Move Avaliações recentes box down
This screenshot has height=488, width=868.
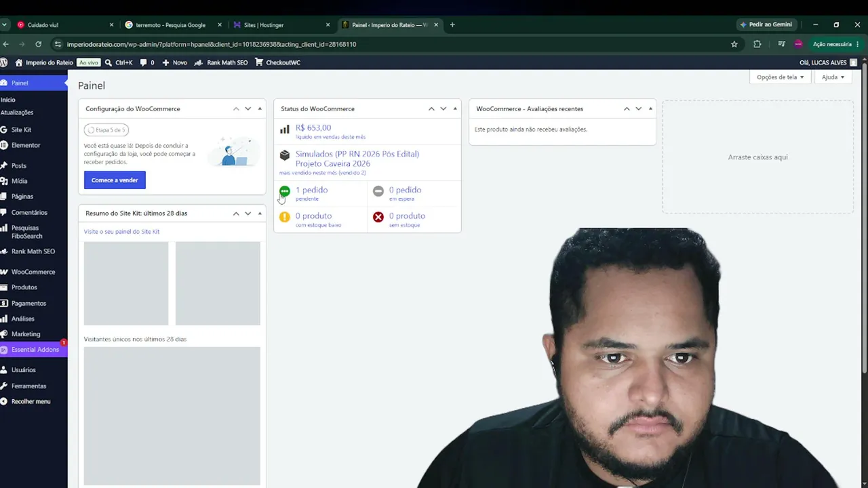[639, 108]
